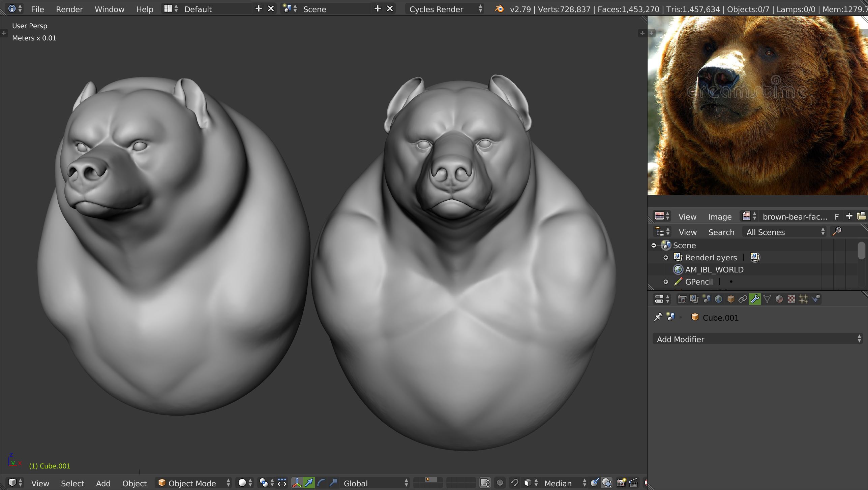Open the World properties tab (globe icon)
The height and width of the screenshot is (490, 868).
tap(718, 299)
